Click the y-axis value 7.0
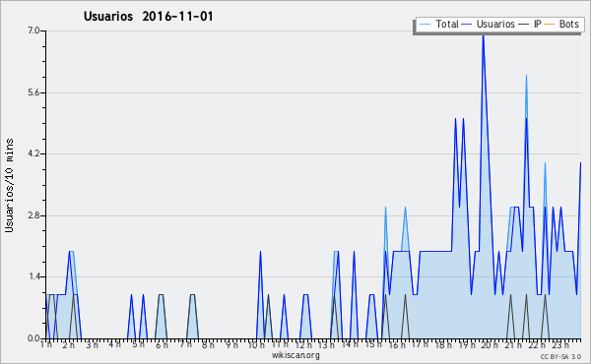591x364 pixels. [x=33, y=30]
